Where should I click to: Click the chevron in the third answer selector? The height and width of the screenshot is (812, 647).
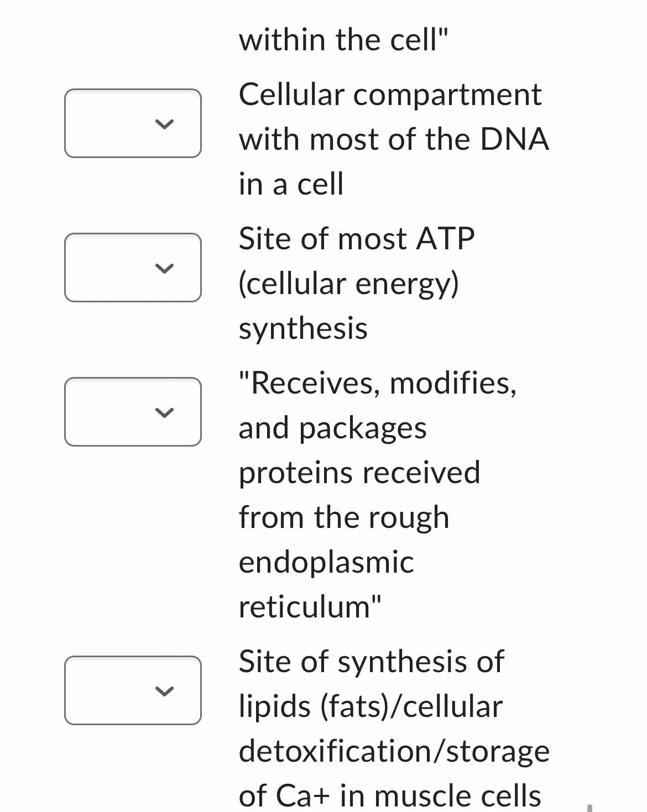pos(164,413)
